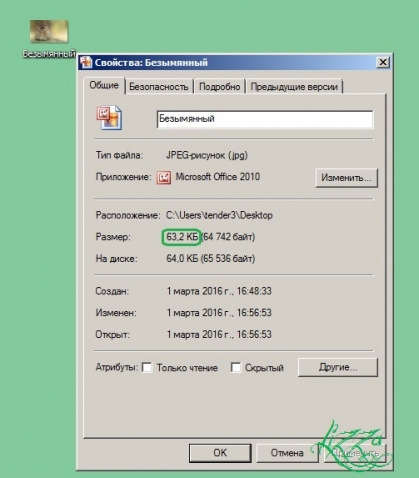Confirm with the OK button
The width and height of the screenshot is (419, 478).
[220, 453]
